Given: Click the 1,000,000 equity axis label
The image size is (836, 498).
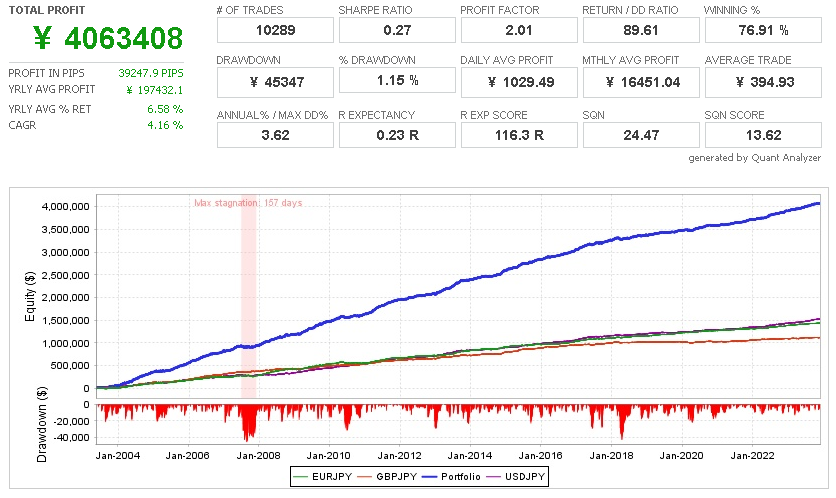Looking at the screenshot, I should [66, 343].
